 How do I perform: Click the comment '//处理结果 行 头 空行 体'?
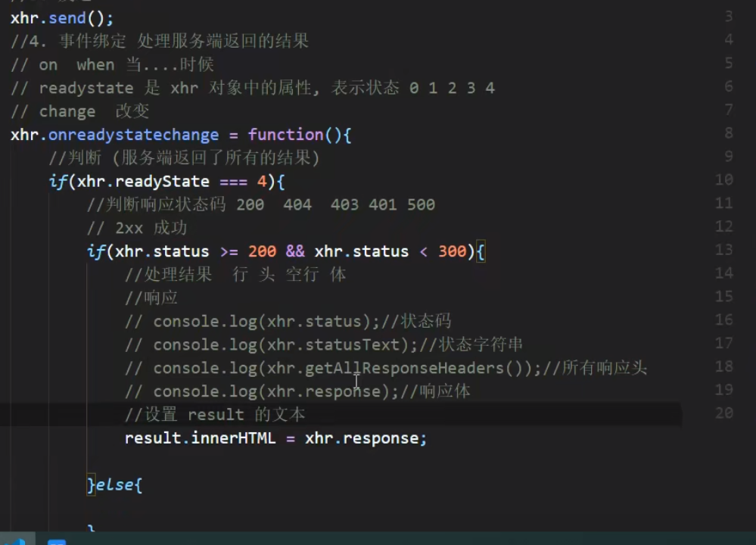click(235, 275)
